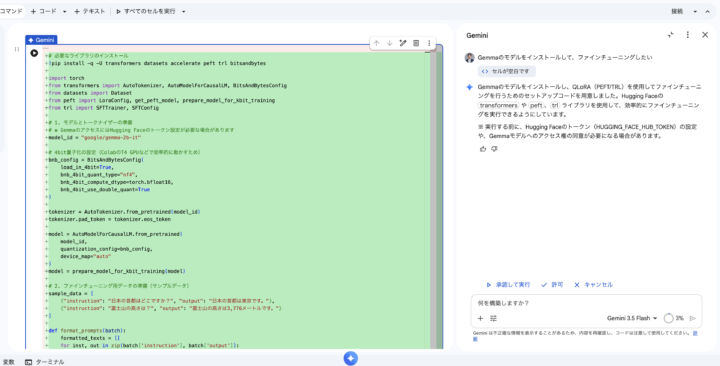This screenshot has height=366, width=720.
Task: Click the Gemini panel sparkle minimize icon
Action: tap(670, 35)
